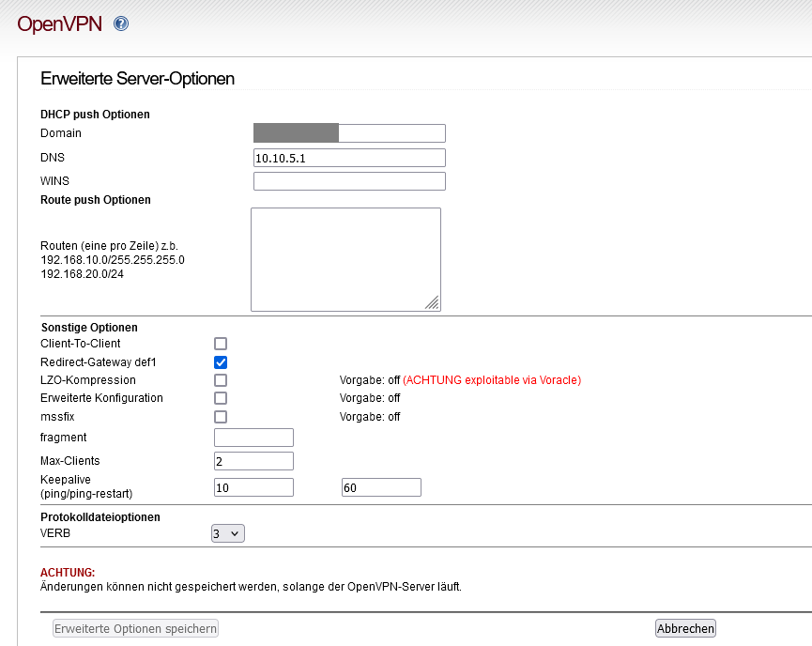Click the red Voracle warning text
The image size is (812, 646).
pos(492,380)
